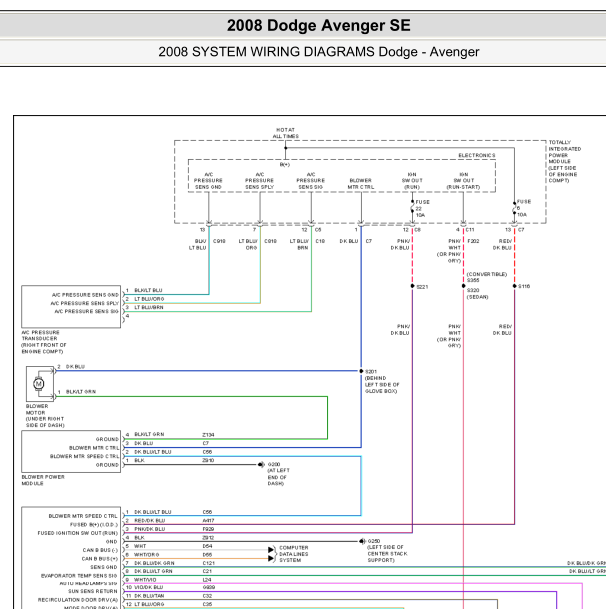Click the 'Z910' circuit code

tap(208, 460)
